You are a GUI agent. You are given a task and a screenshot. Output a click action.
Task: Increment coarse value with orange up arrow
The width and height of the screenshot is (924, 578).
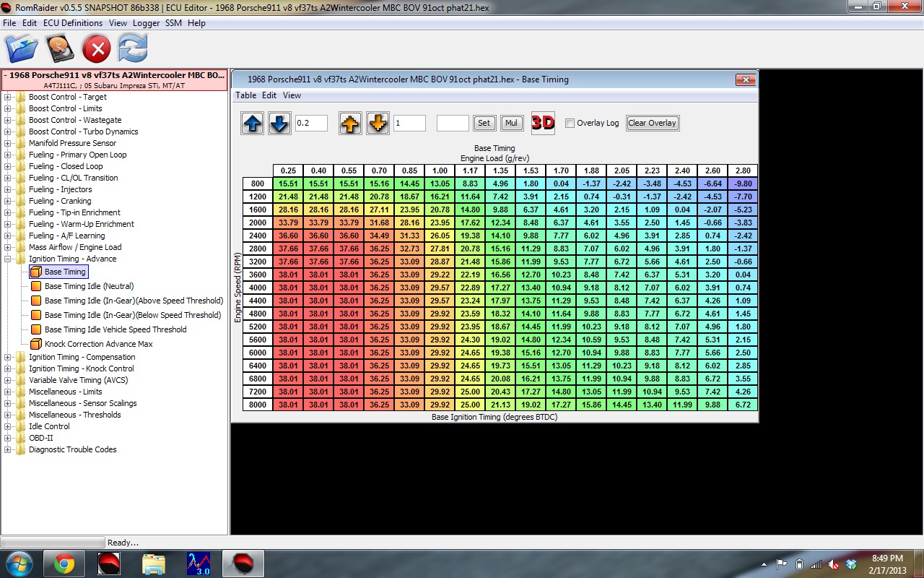coord(350,123)
